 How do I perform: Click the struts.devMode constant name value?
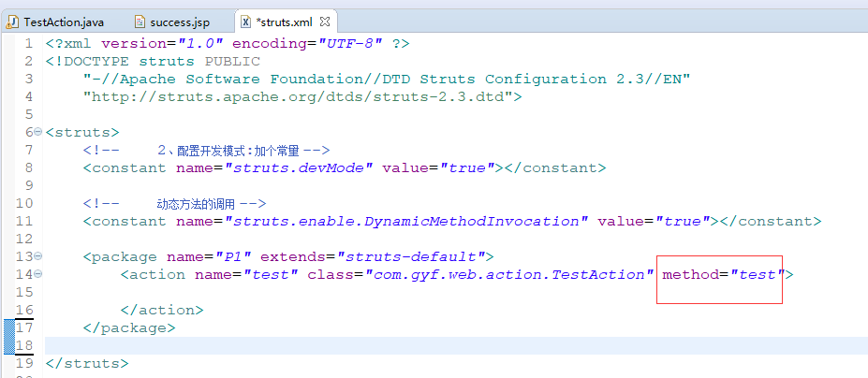click(x=299, y=167)
